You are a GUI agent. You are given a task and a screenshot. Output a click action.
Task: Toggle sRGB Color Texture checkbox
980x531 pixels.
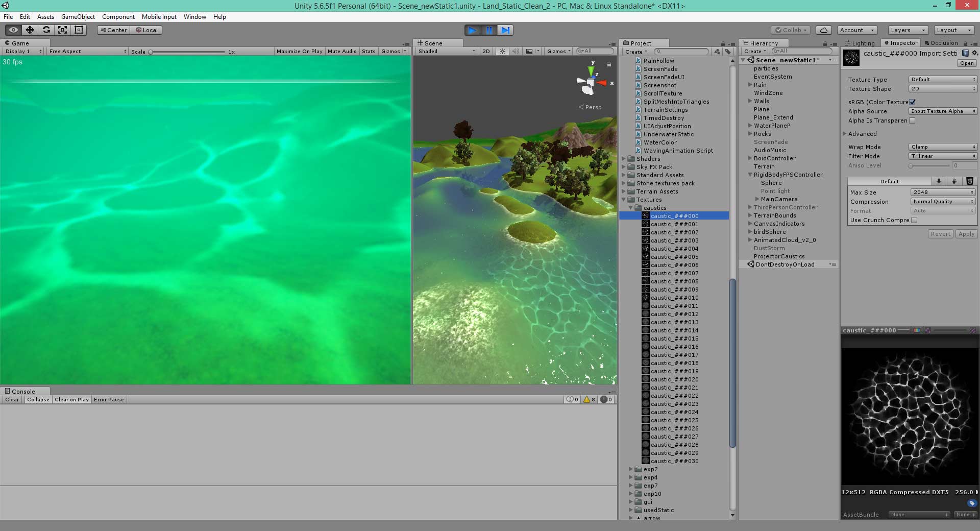coord(912,102)
